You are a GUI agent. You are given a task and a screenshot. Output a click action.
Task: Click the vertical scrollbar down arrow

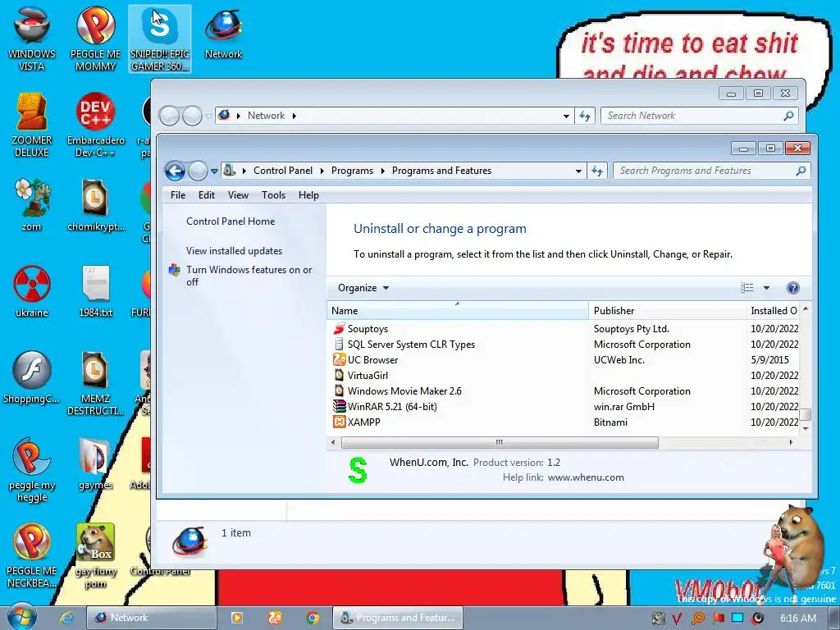(x=806, y=429)
